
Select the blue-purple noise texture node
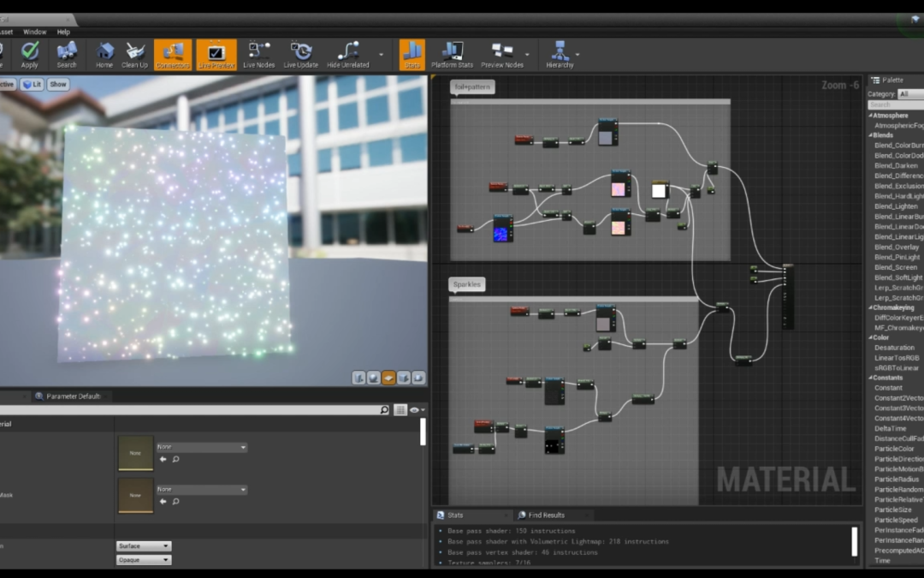[x=503, y=229]
